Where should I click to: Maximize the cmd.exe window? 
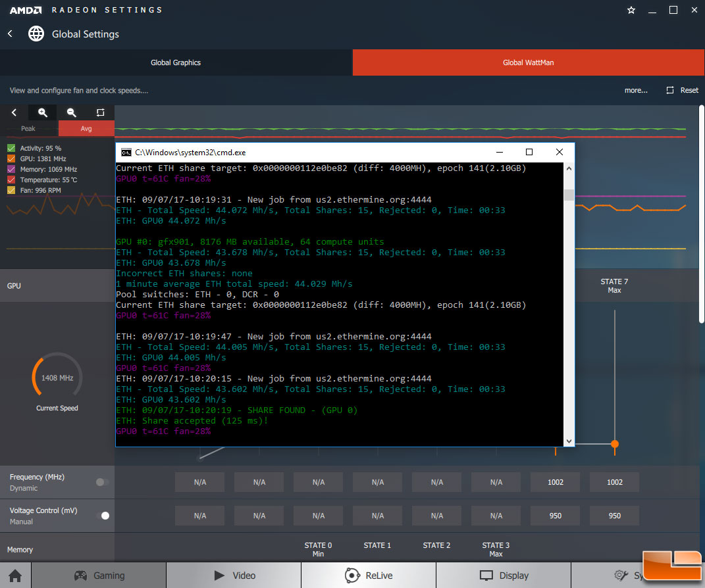529,152
